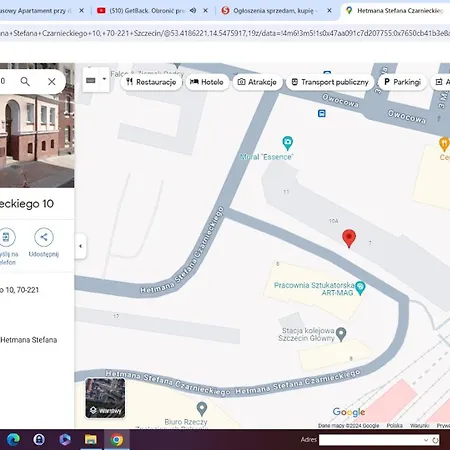Open File Explorer from the taskbar
Image resolution: width=450 pixels, height=450 pixels.
click(90, 440)
